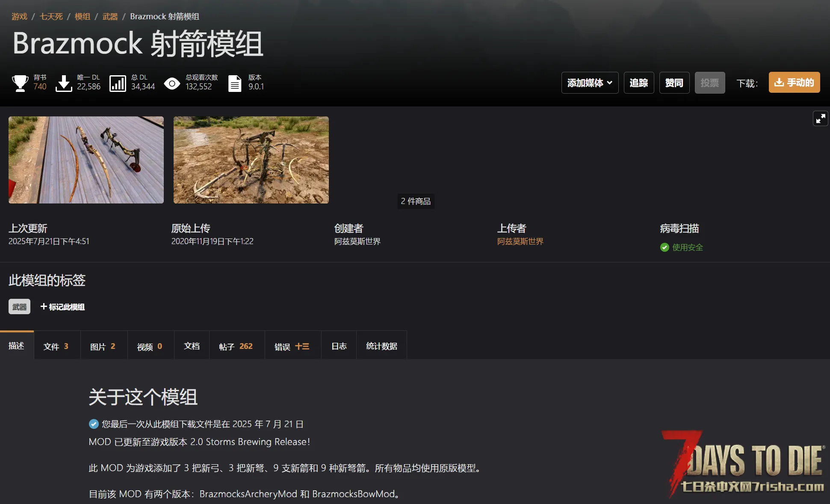830x504 pixels.
Task: Click the 关于这个模组 heading
Action: tap(143, 397)
